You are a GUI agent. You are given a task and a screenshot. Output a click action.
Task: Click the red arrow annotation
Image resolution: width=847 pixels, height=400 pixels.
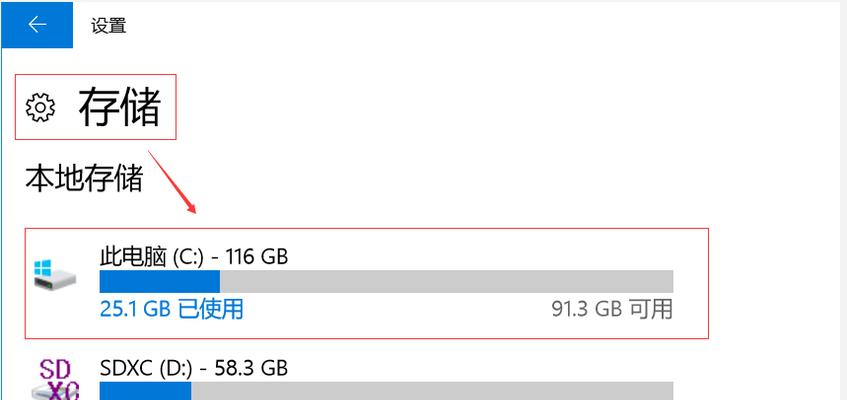(x=171, y=181)
